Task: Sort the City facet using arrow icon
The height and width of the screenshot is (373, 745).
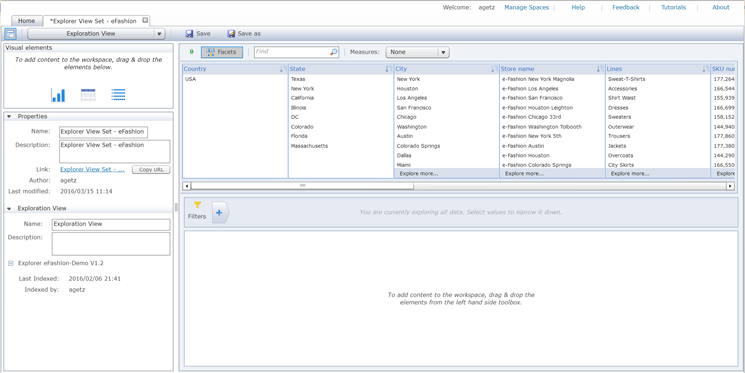Action: 493,69
